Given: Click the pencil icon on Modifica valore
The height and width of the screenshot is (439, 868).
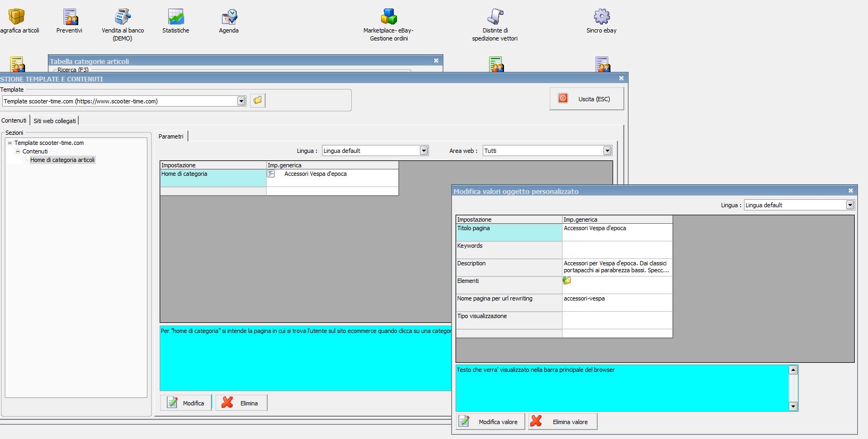Looking at the screenshot, I should pyautogui.click(x=464, y=421).
